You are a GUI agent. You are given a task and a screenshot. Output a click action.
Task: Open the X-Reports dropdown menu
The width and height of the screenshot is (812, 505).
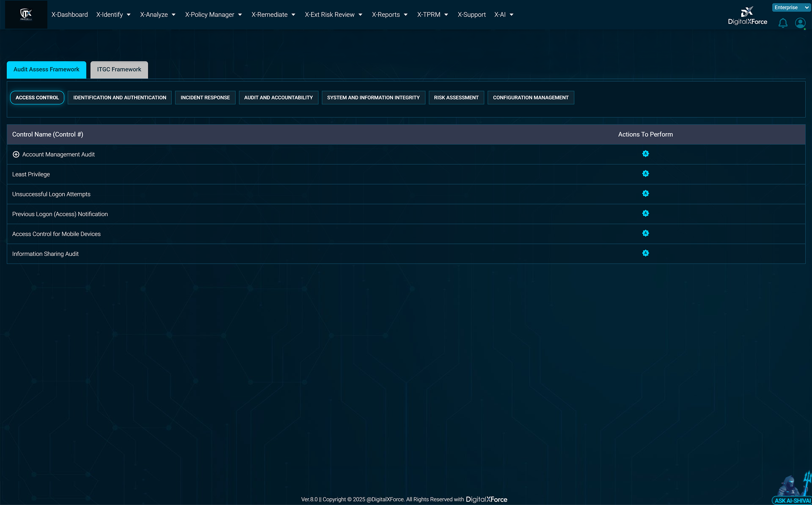click(x=390, y=15)
